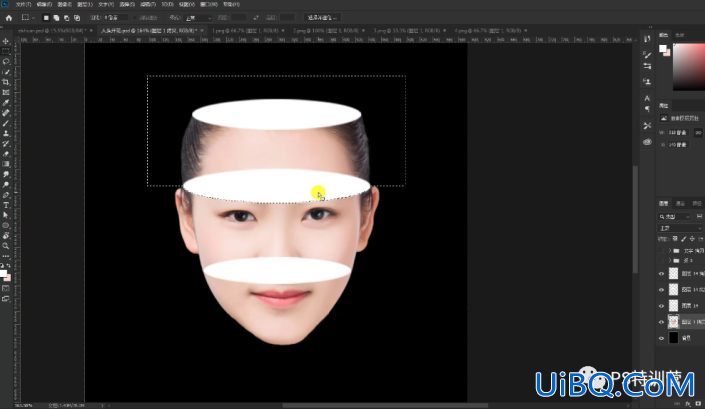Choose Add to Selection mode
Viewport: 705px width, 409px height.
click(56, 18)
